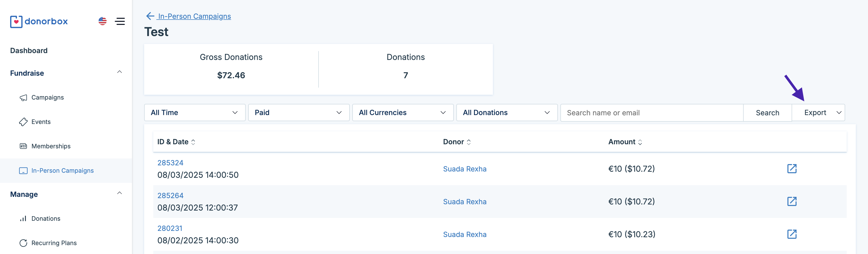Open the Paid status dropdown
868x254 pixels.
click(298, 113)
